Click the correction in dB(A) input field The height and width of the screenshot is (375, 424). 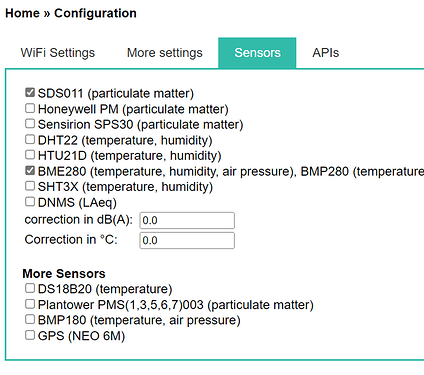187,220
